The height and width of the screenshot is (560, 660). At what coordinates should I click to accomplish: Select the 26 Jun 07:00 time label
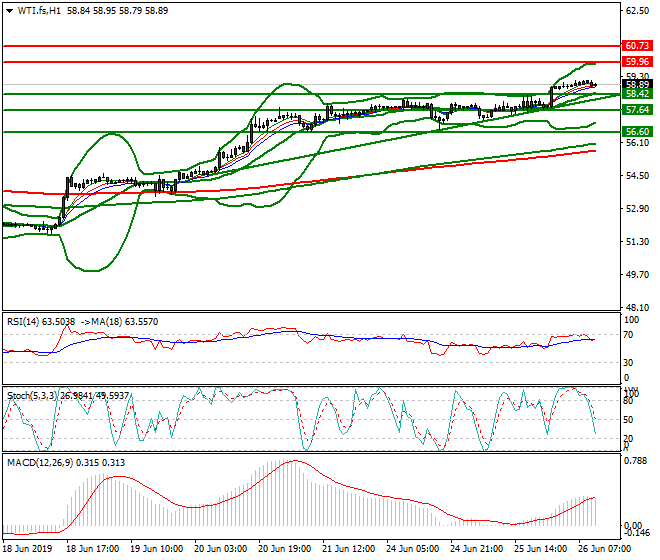604,549
